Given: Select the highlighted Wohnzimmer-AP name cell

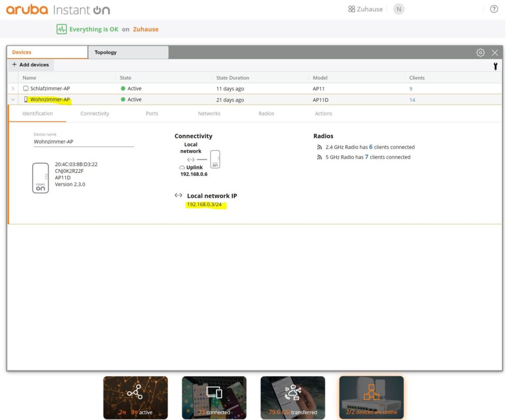Looking at the screenshot, I should click(x=50, y=99).
